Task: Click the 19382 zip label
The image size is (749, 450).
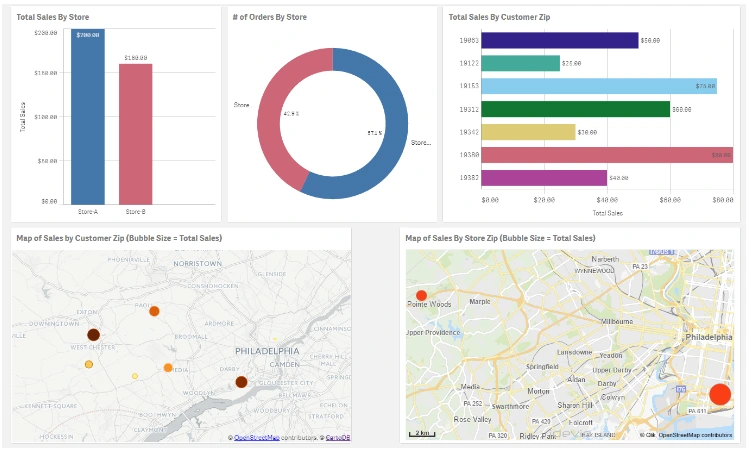Action: coord(469,178)
